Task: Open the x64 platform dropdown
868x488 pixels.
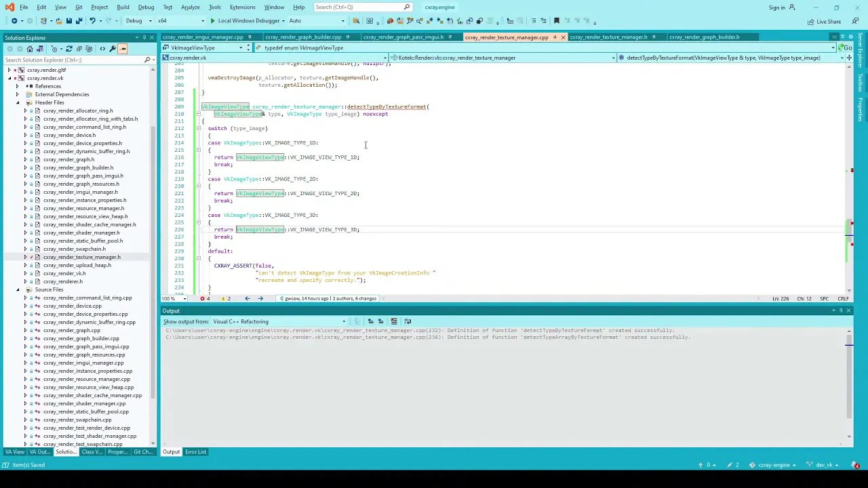Action: [181, 21]
